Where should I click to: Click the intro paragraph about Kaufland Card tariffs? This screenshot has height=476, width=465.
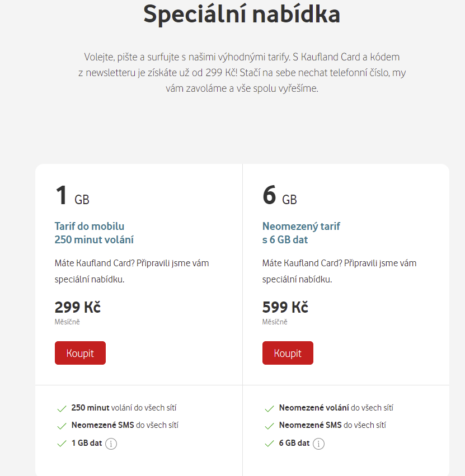[242, 73]
